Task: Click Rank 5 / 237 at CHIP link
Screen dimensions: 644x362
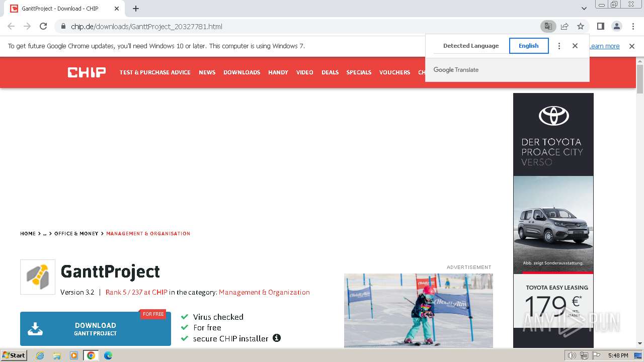Action: pos(136,292)
